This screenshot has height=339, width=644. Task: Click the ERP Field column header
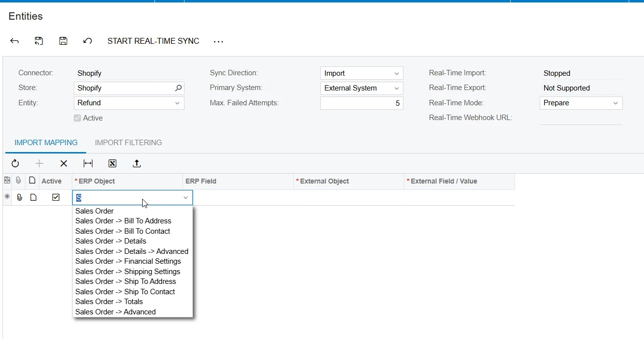238,181
